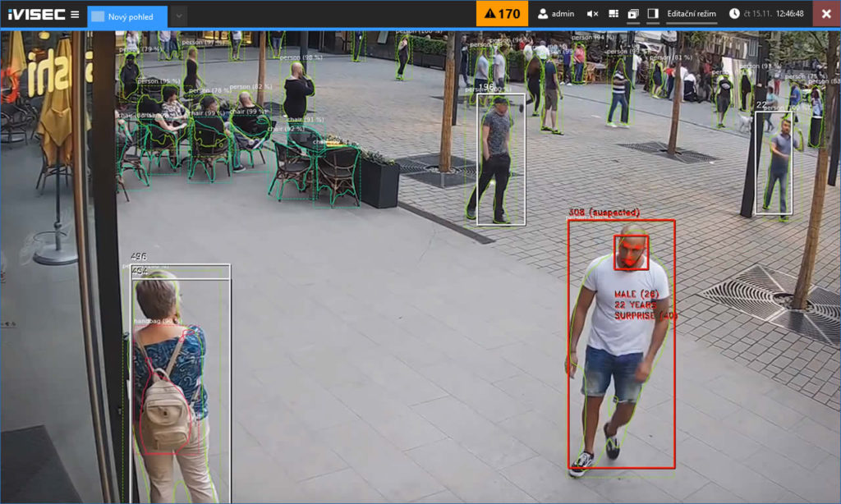Close the IVISEC application window
The width and height of the screenshot is (841, 504).
[x=826, y=14]
